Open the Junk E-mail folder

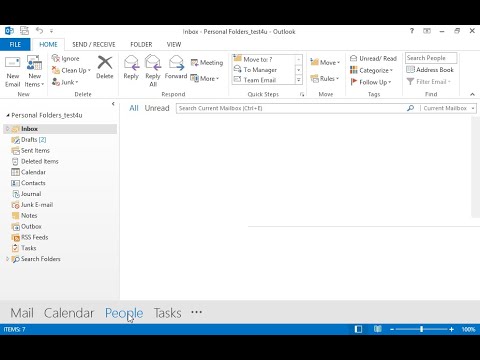32,205
